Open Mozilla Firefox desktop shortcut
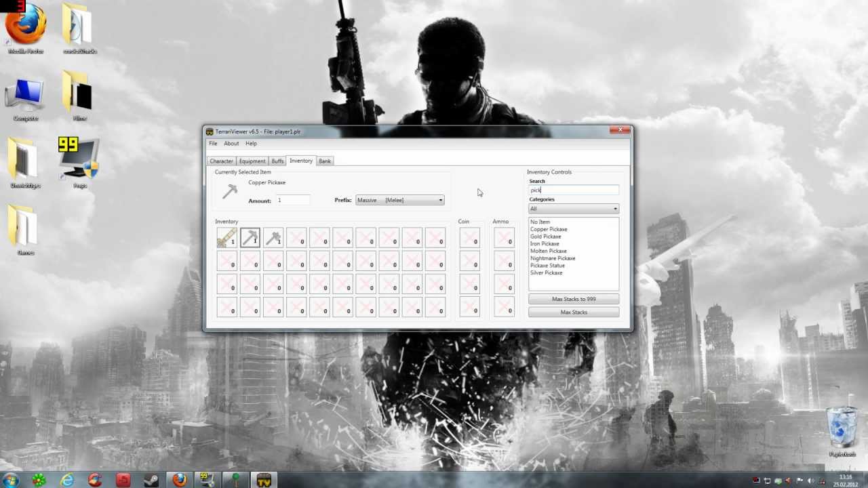 pyautogui.click(x=26, y=28)
